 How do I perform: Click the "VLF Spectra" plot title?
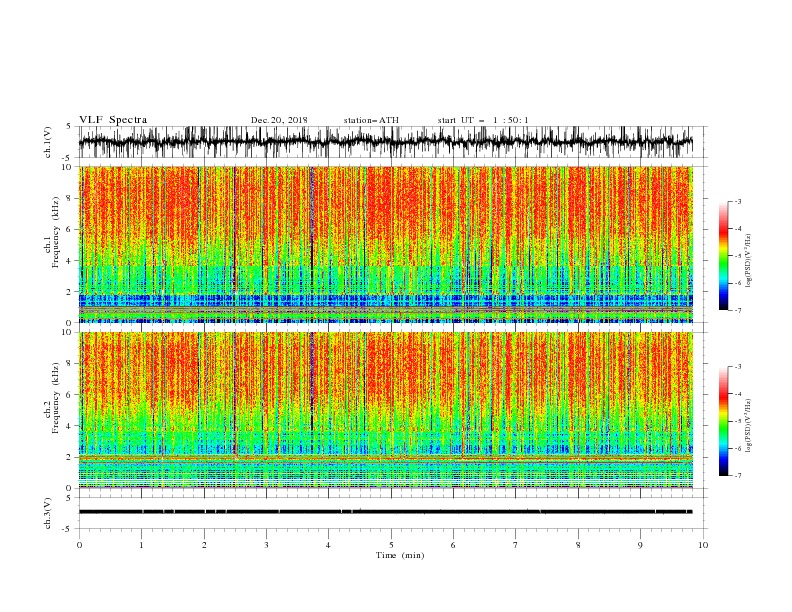(x=113, y=120)
